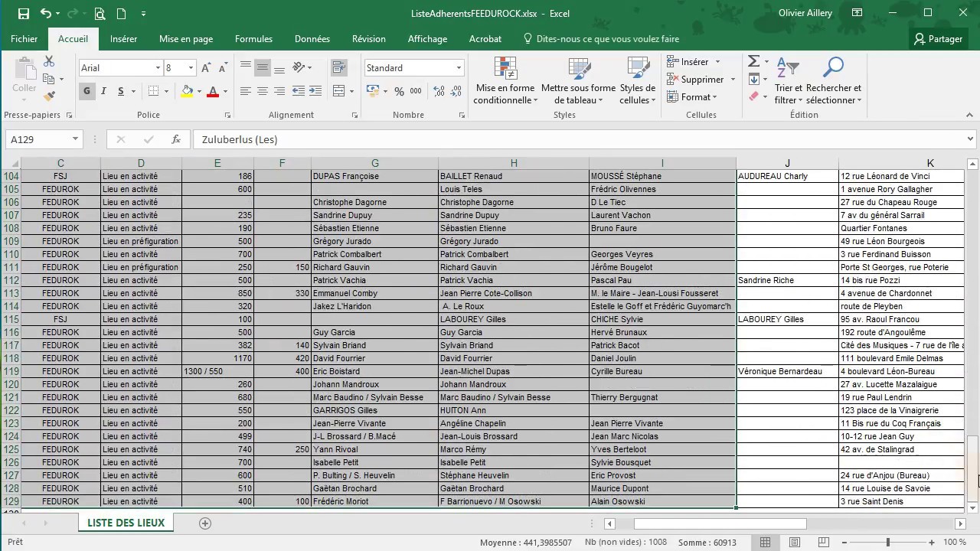Switch to the Insérer tab
The height and width of the screenshot is (551, 980).
pos(124,39)
